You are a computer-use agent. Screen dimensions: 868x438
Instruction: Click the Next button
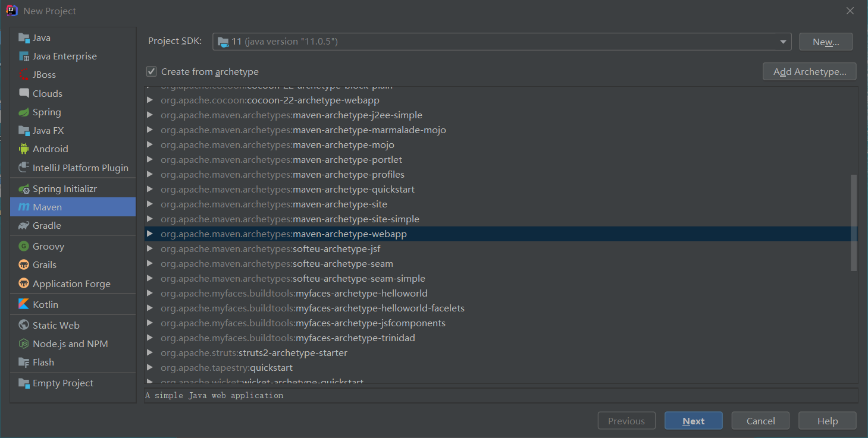[x=693, y=420]
